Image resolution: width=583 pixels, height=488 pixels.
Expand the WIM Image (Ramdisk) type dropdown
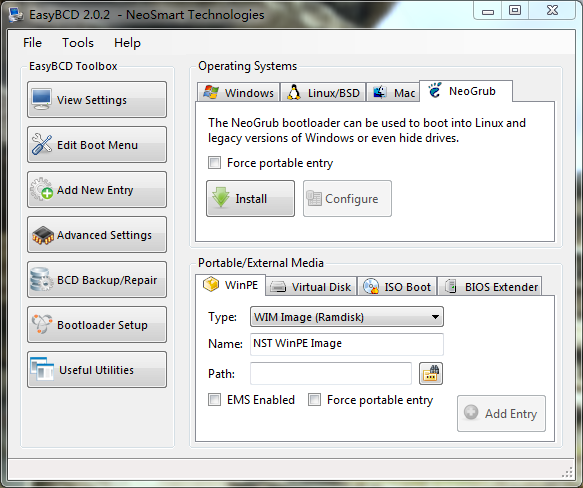coord(347,317)
